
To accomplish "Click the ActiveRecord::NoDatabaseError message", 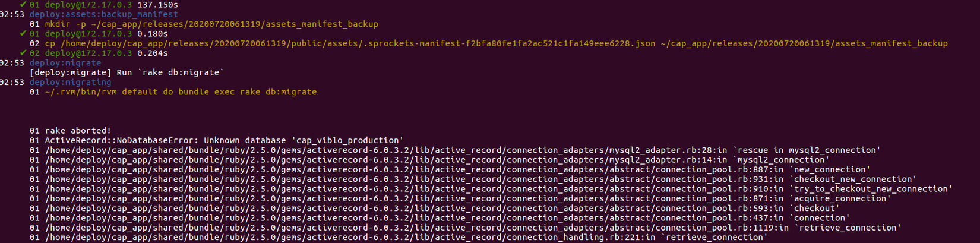I will (x=224, y=140).
